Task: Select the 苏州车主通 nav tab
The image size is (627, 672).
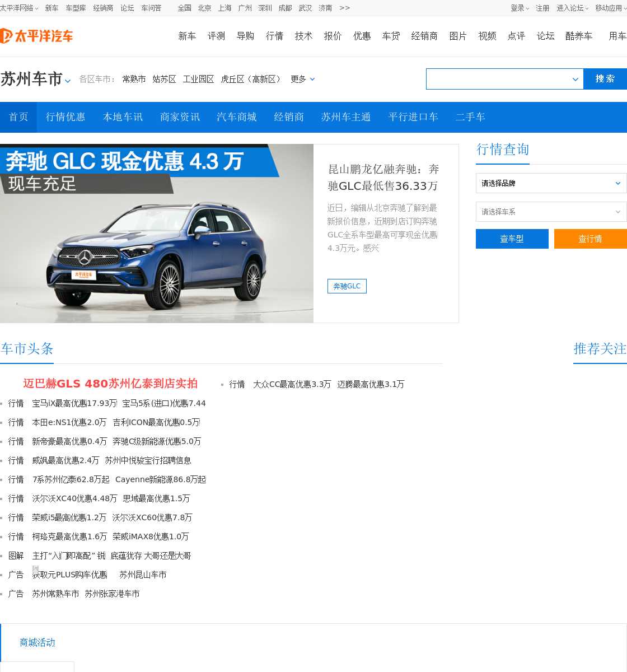Action: 346,117
